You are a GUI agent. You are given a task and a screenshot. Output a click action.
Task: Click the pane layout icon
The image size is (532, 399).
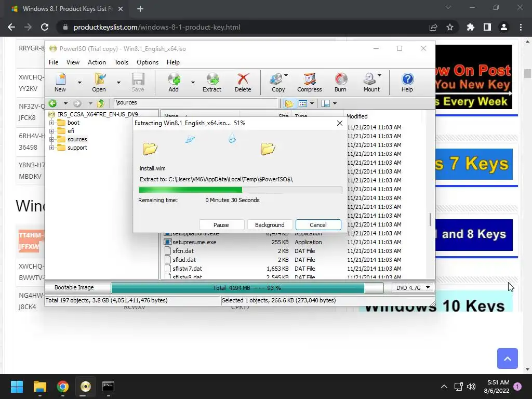(326, 103)
